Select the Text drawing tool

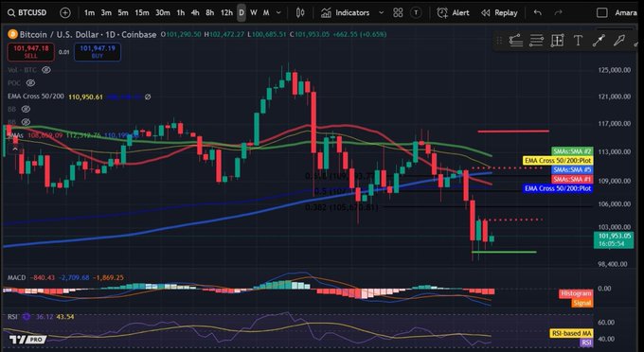(578, 41)
